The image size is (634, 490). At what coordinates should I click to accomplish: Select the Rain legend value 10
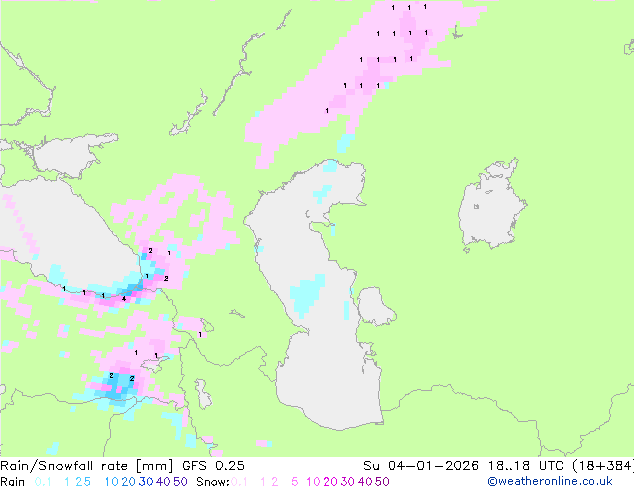tap(112, 482)
